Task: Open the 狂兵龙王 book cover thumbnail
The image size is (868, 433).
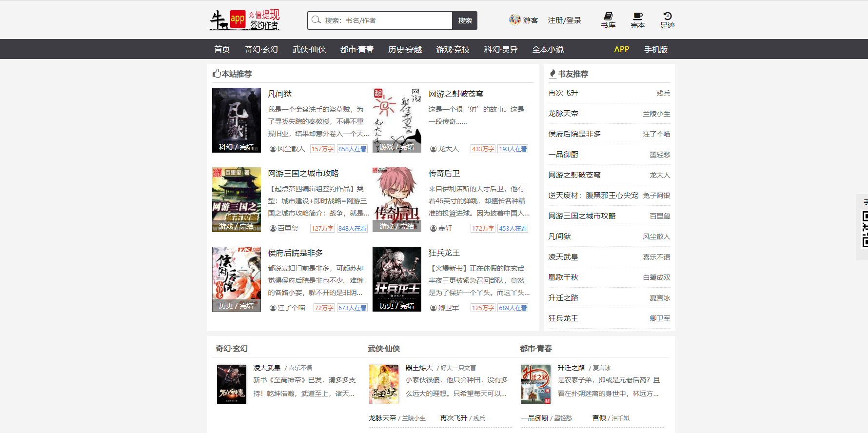Action: (396, 279)
